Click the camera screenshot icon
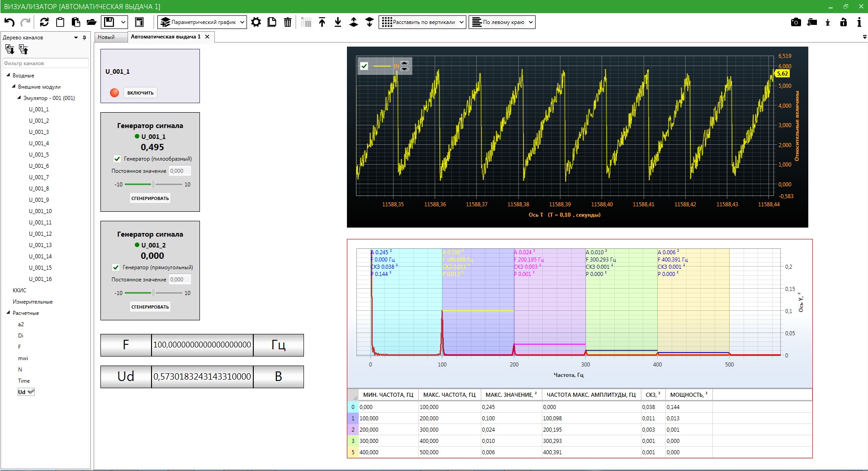Viewport: 868px width, 471px height. click(x=796, y=22)
